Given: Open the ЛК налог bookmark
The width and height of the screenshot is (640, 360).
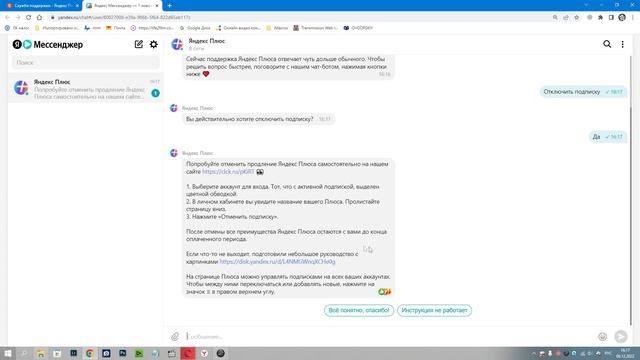Looking at the screenshot, I should click(17, 28).
